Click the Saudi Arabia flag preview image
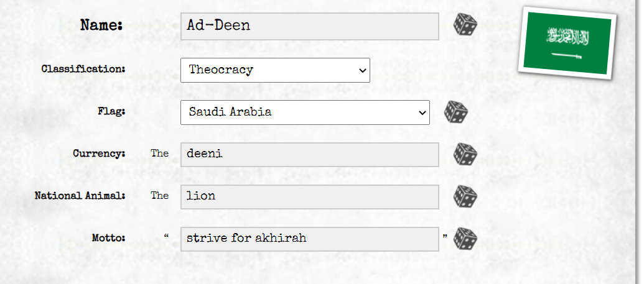644x284 pixels. pyautogui.click(x=567, y=43)
